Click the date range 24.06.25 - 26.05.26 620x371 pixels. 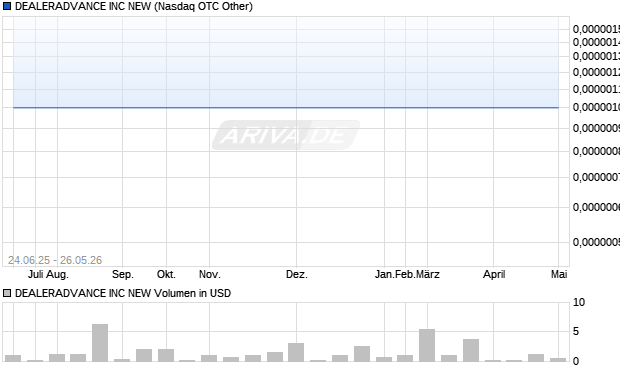55,260
